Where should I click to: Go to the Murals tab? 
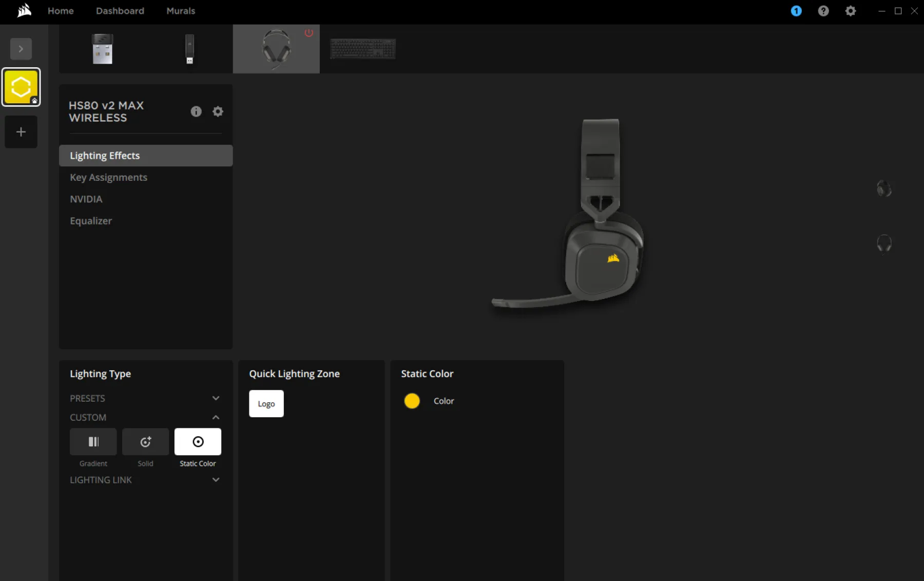pyautogui.click(x=181, y=11)
